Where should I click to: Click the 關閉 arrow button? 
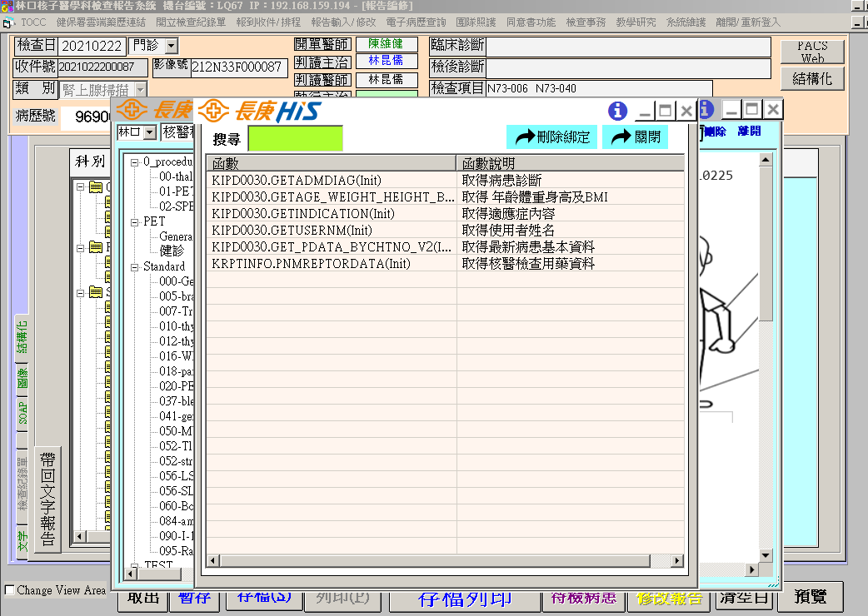coord(636,137)
